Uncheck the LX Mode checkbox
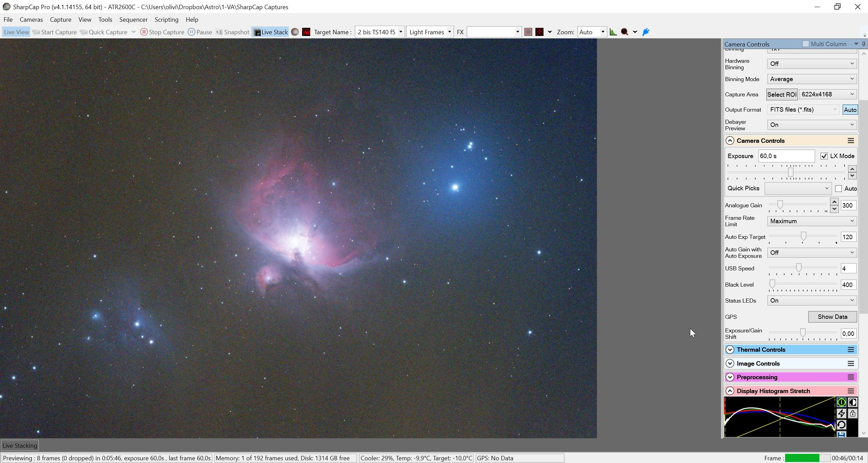 coord(824,156)
